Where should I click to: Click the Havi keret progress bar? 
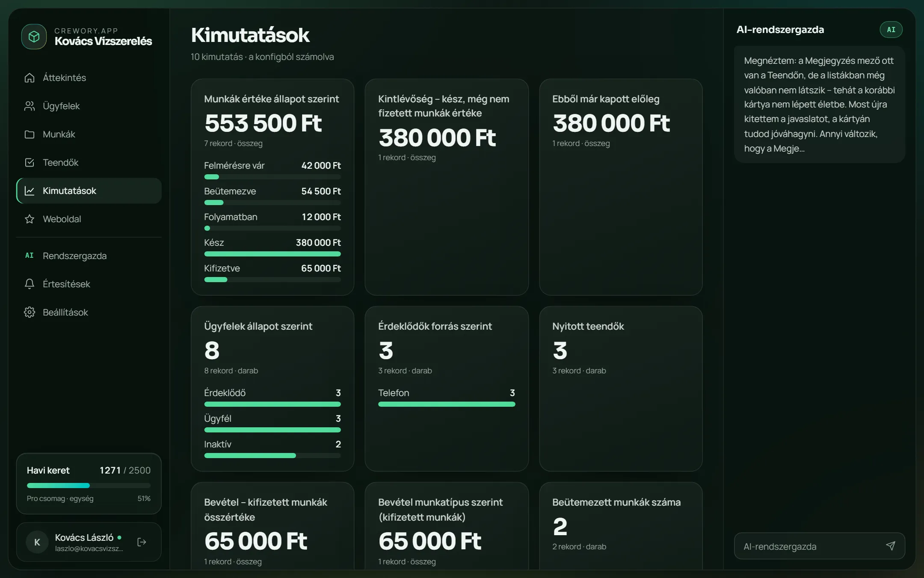click(89, 486)
